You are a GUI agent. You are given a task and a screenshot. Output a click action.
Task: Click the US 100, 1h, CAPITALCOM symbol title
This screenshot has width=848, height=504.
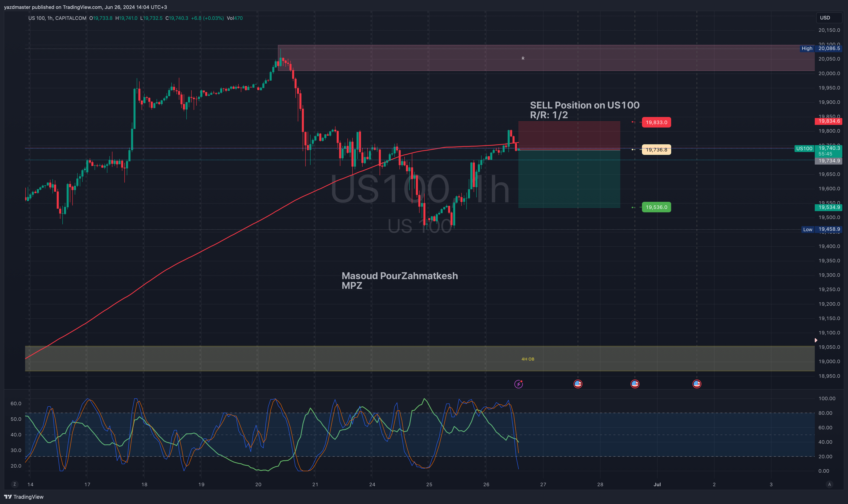(57, 18)
